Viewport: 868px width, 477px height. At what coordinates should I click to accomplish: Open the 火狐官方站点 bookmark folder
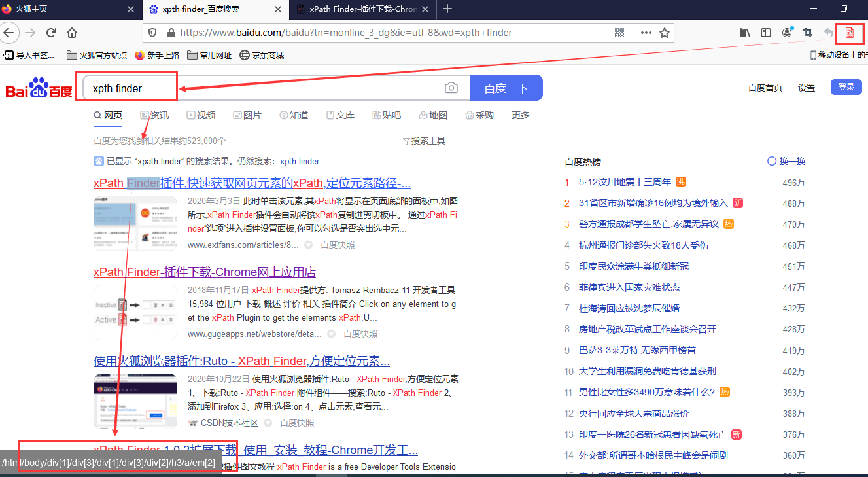[97, 55]
